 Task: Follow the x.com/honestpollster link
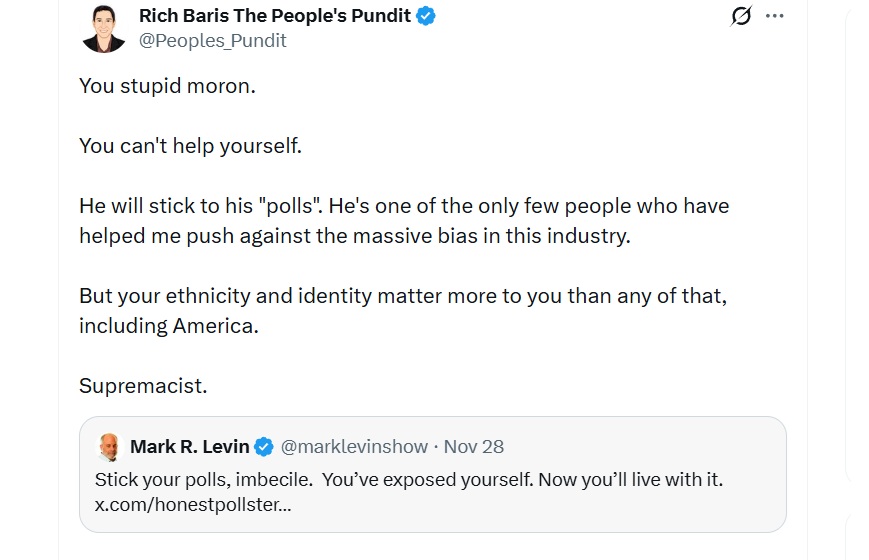pos(193,505)
